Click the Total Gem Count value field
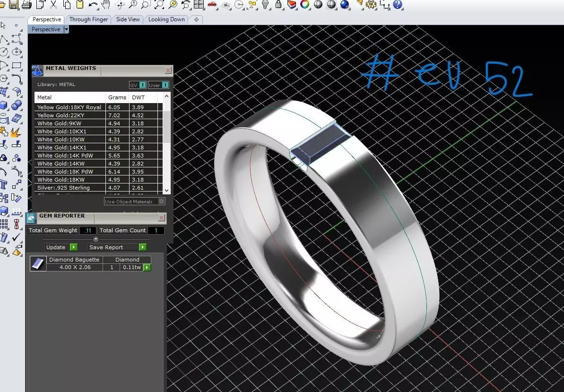This screenshot has height=392, width=564. coord(156,231)
